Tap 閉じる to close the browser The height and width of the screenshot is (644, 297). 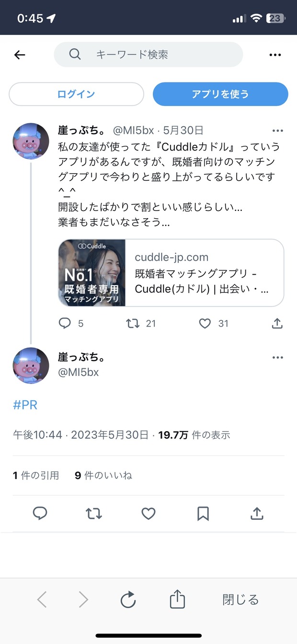click(240, 600)
